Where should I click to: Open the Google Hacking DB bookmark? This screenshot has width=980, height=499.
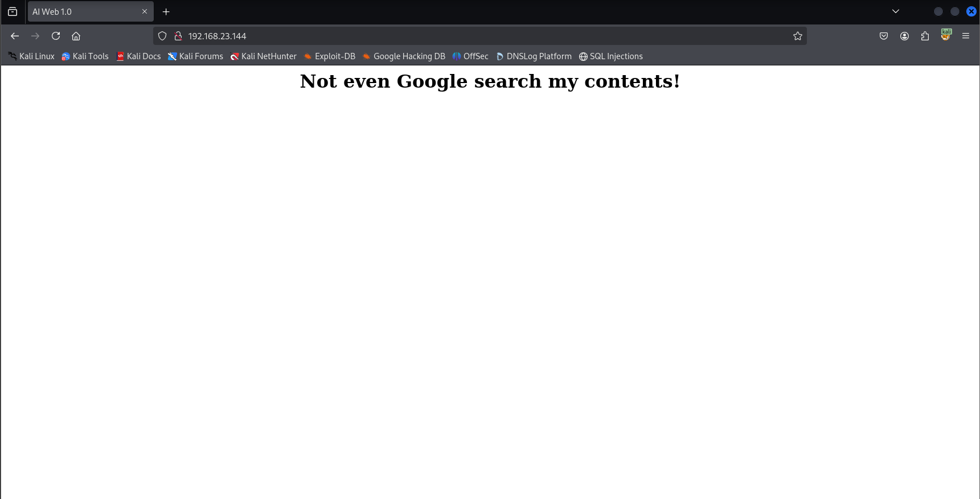click(404, 56)
